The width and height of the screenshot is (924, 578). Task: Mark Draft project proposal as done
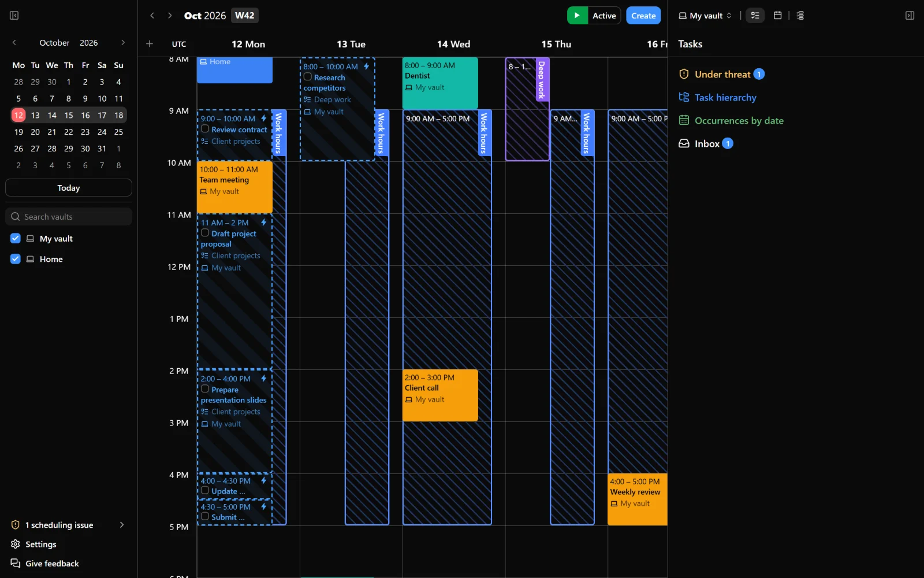pos(205,233)
